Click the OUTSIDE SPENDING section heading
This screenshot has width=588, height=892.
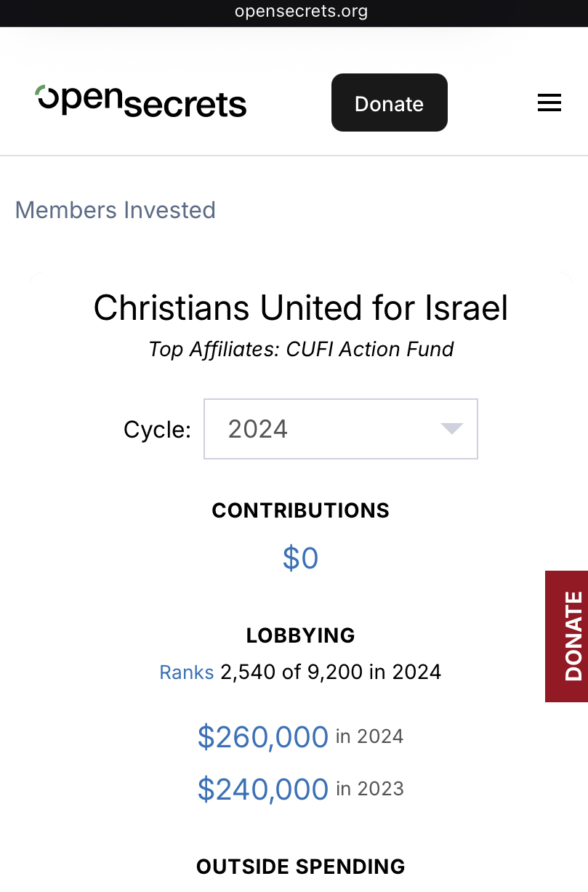tap(301, 867)
